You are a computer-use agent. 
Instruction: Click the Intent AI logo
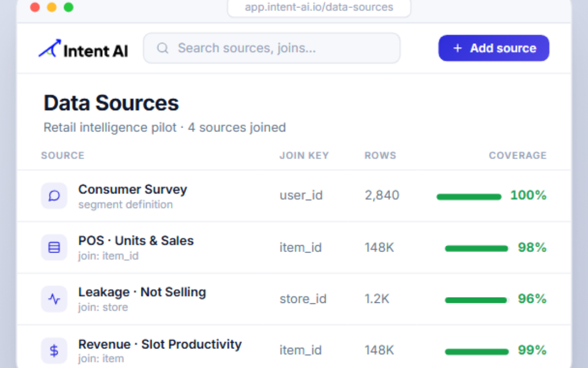tap(83, 49)
